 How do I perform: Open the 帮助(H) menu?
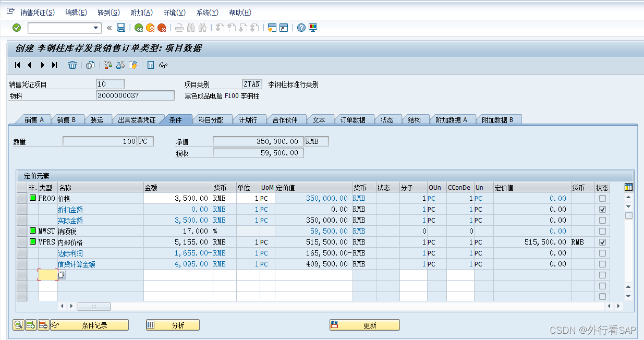tap(240, 13)
